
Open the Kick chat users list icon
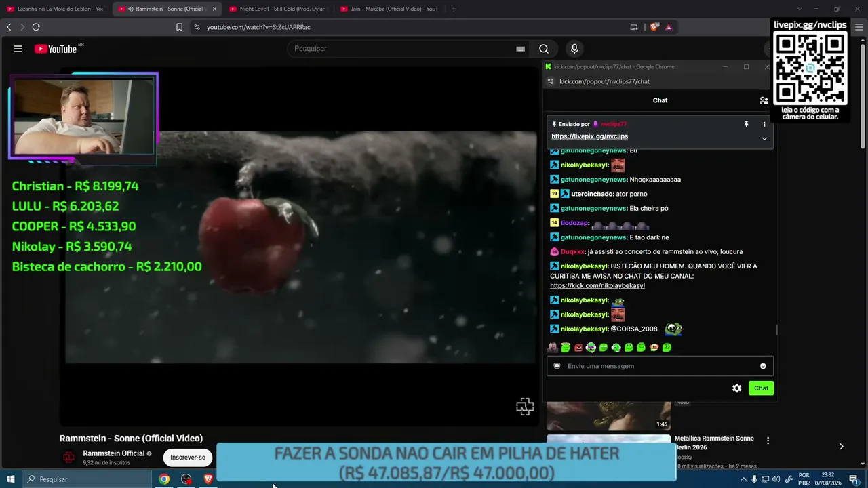pyautogui.click(x=764, y=100)
